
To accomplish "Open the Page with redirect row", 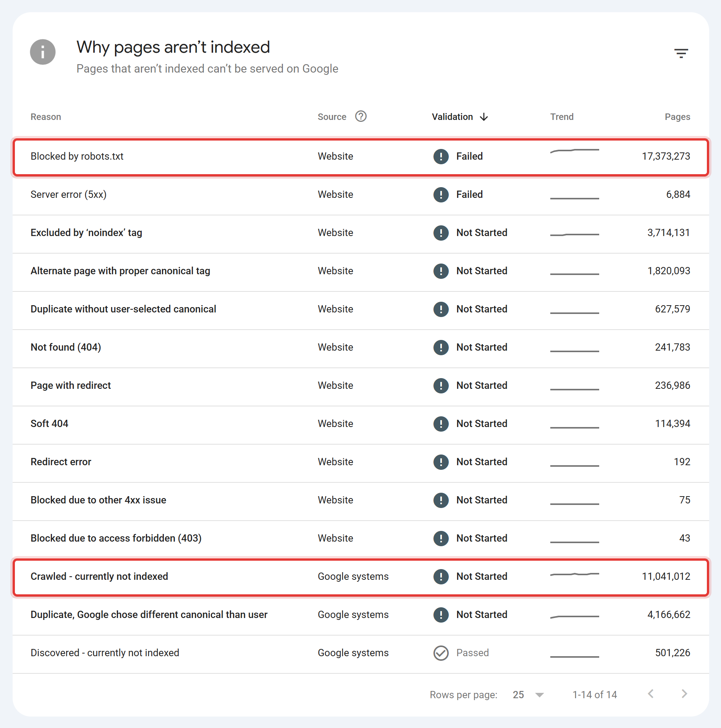I will tap(361, 387).
